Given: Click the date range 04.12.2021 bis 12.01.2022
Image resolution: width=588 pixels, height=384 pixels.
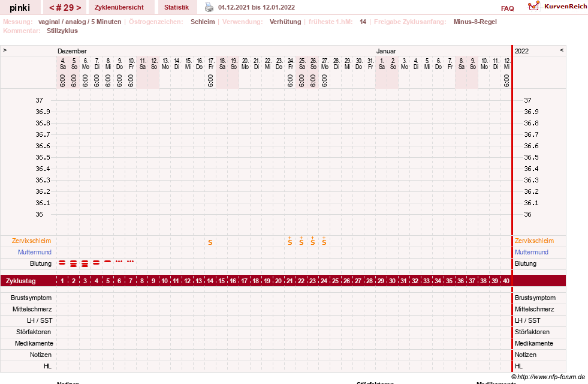Looking at the screenshot, I should click(257, 7).
